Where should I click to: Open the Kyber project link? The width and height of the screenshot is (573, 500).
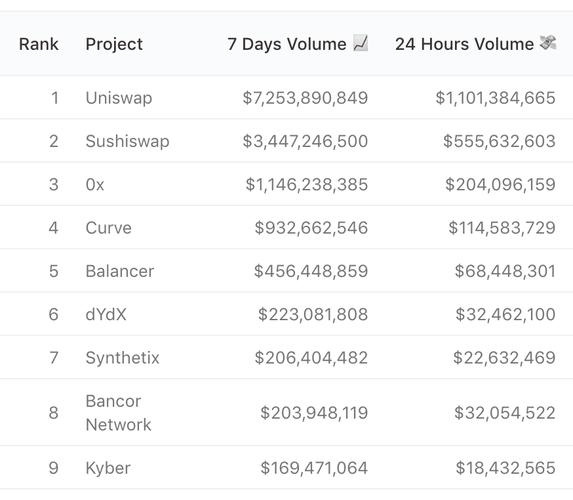pos(108,468)
